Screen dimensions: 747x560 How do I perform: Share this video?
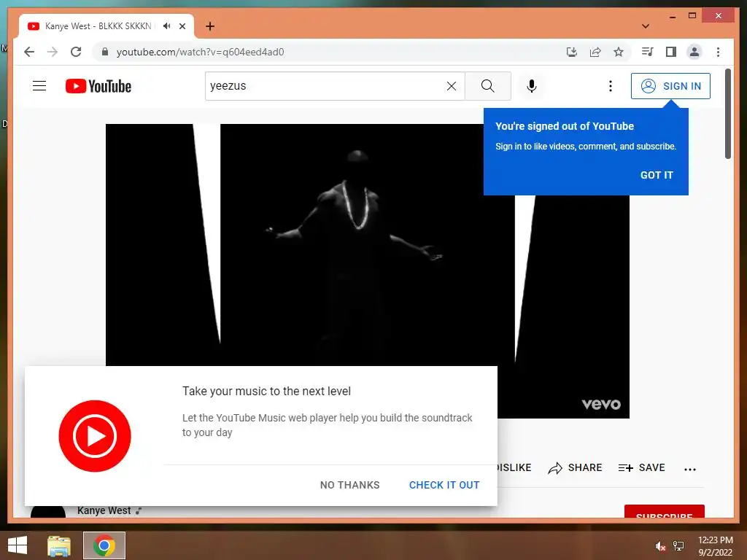(575, 467)
